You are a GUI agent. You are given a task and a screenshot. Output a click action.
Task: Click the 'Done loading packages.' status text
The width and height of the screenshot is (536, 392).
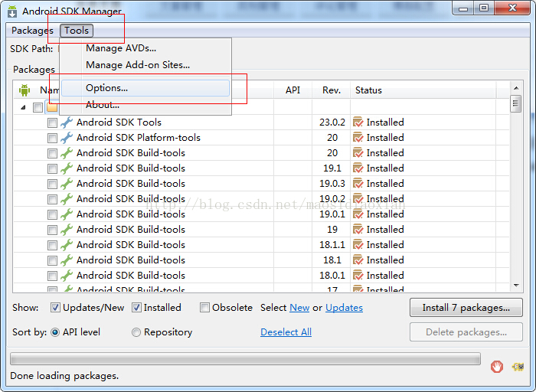[64, 376]
